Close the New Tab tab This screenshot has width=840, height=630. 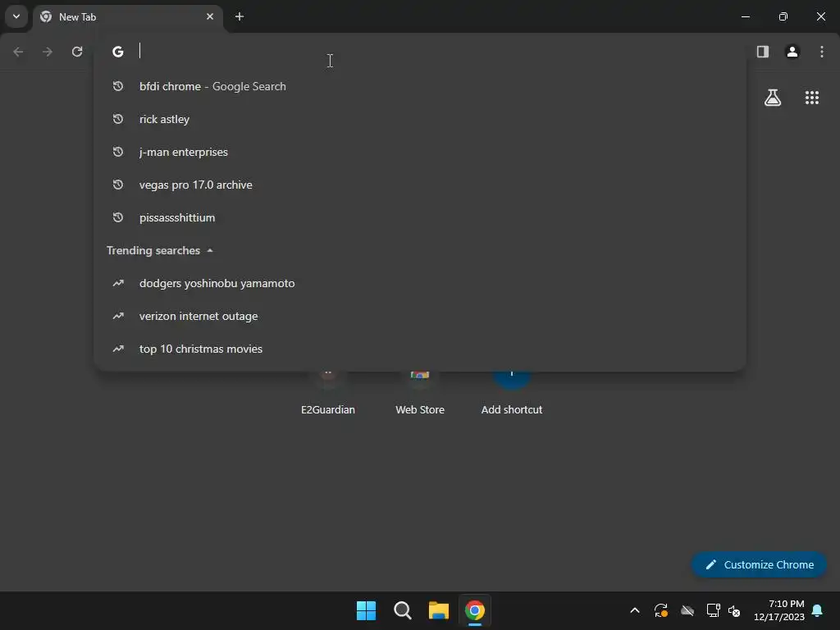(210, 16)
